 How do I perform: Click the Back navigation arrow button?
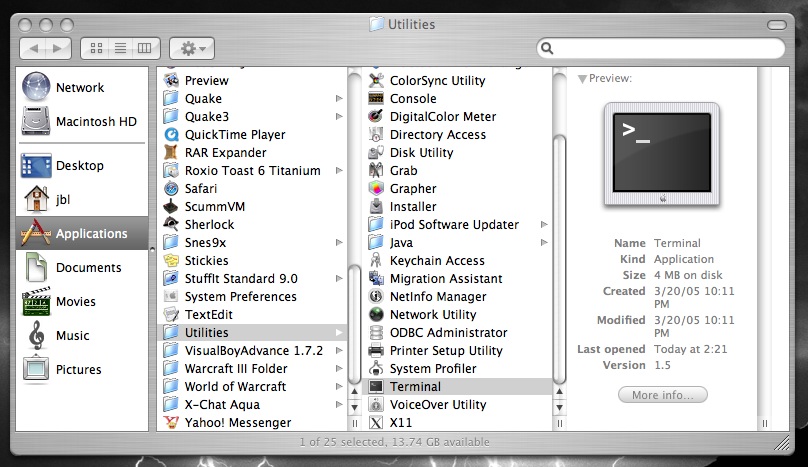click(x=34, y=48)
